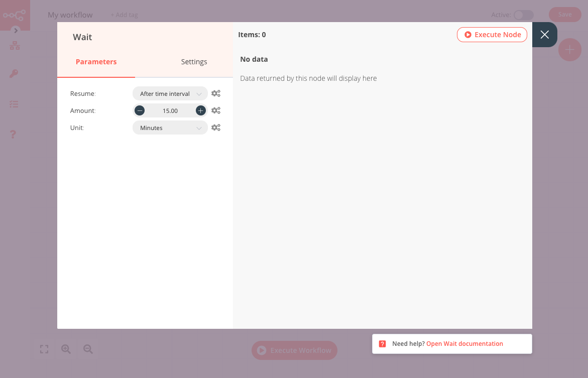The width and height of the screenshot is (588, 378).
Task: Click the Amount value input field
Action: tap(170, 111)
